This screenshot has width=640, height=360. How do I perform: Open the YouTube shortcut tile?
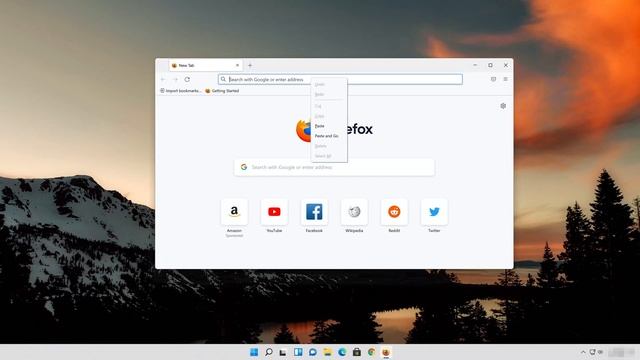pyautogui.click(x=274, y=212)
